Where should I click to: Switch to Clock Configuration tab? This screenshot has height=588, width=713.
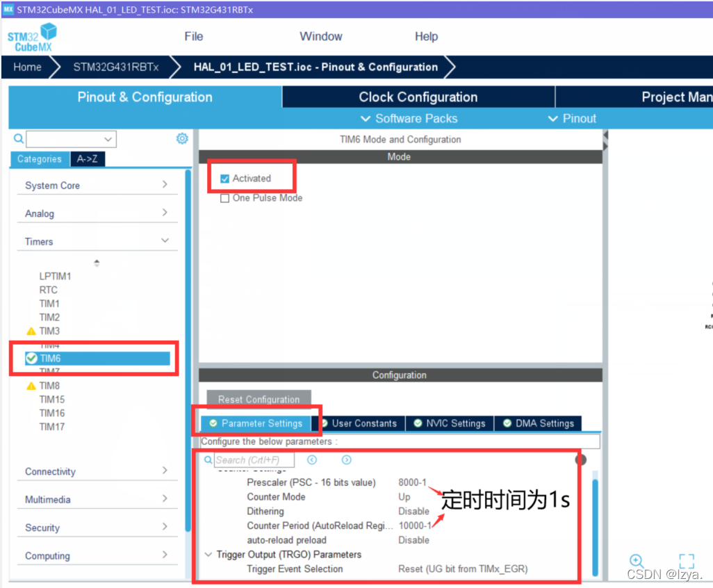point(418,97)
